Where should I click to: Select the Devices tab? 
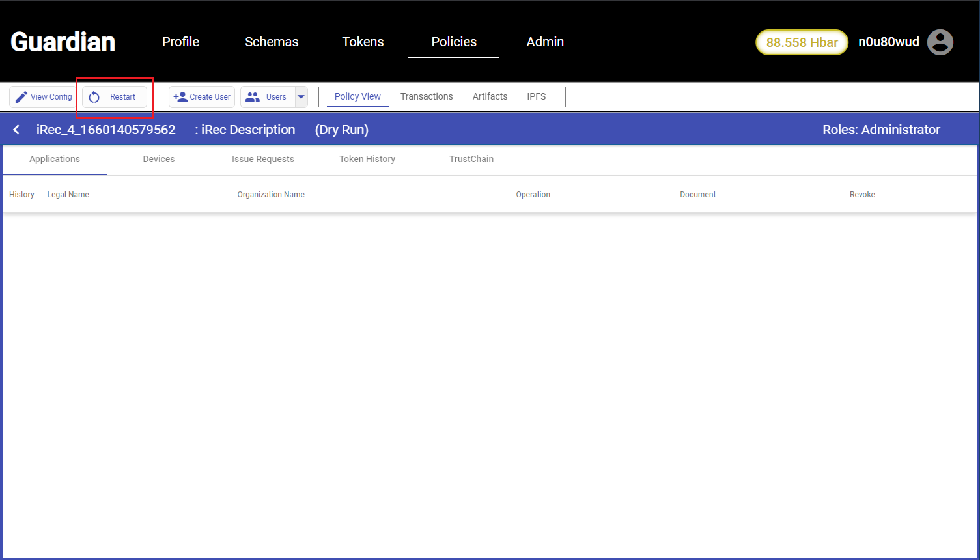(159, 159)
